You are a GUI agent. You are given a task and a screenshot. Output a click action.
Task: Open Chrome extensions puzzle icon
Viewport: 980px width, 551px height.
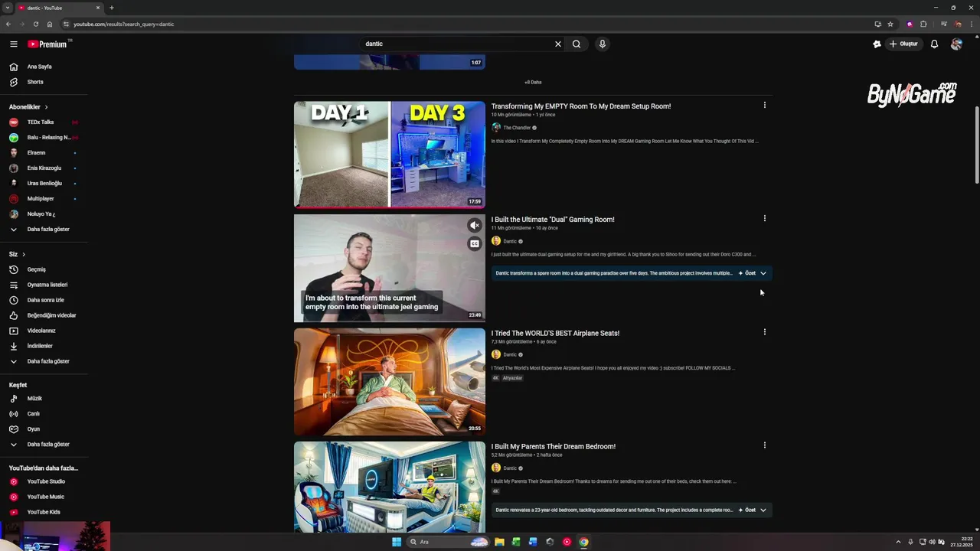tap(923, 24)
